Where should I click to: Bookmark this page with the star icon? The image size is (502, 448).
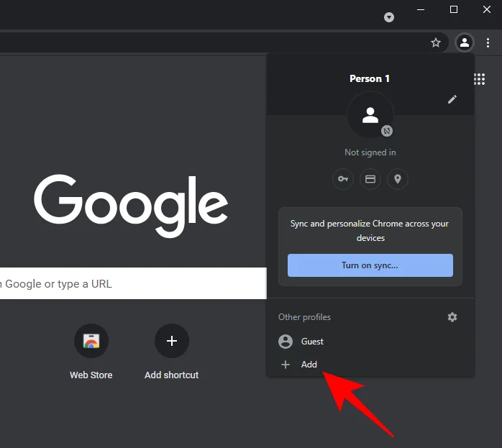point(435,42)
